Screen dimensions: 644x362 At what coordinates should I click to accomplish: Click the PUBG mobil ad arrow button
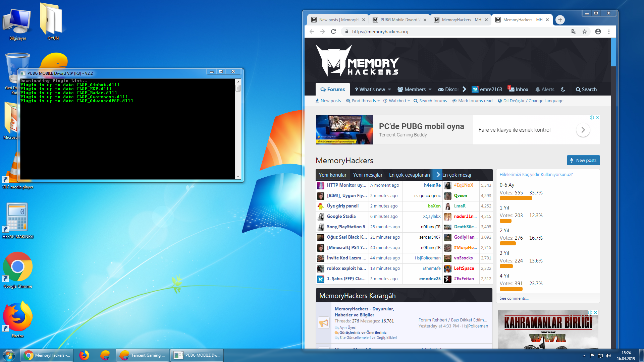click(583, 130)
